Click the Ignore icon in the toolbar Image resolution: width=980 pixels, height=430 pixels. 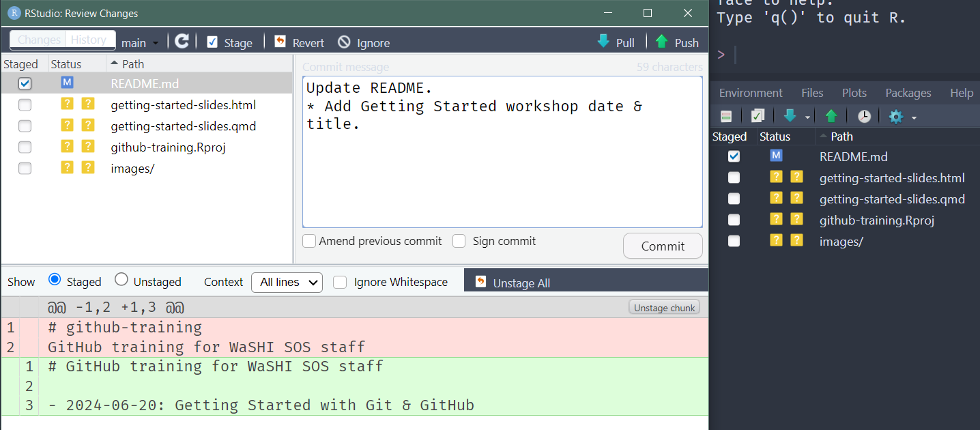tap(344, 42)
